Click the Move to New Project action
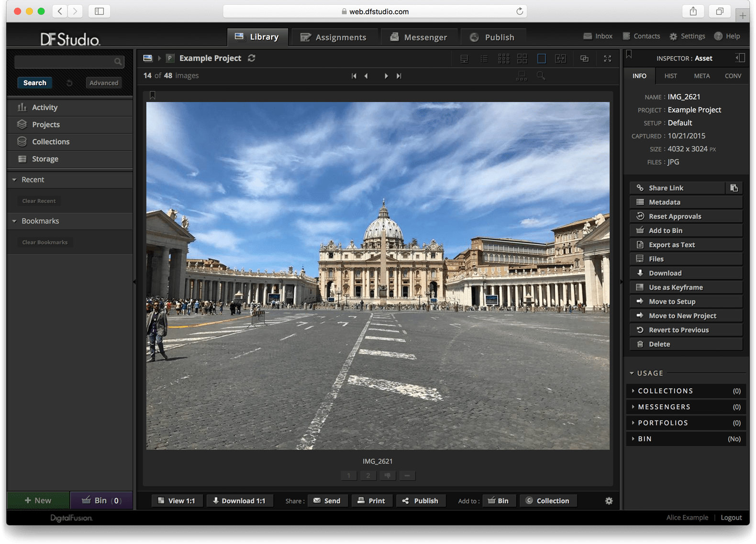 [686, 316]
